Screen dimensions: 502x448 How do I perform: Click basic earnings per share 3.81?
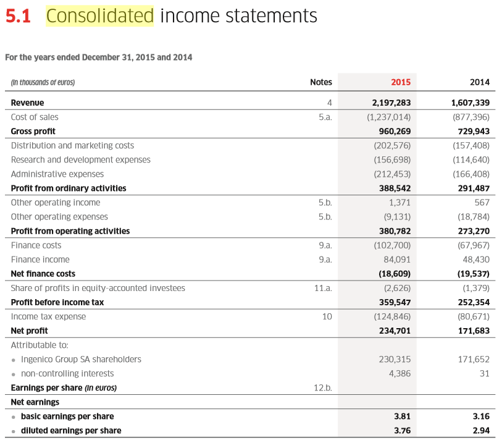[x=402, y=416]
